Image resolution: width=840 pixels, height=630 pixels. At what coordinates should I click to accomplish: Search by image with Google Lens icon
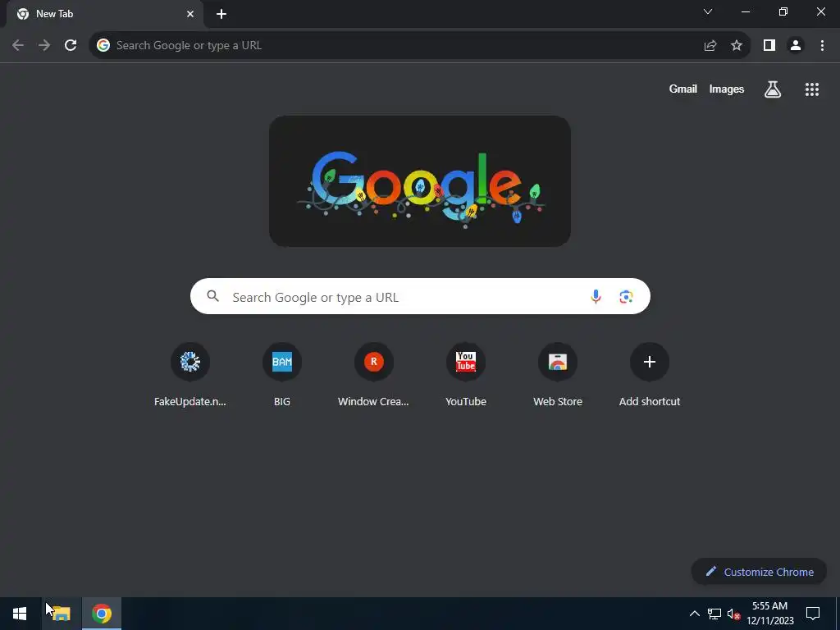click(626, 296)
